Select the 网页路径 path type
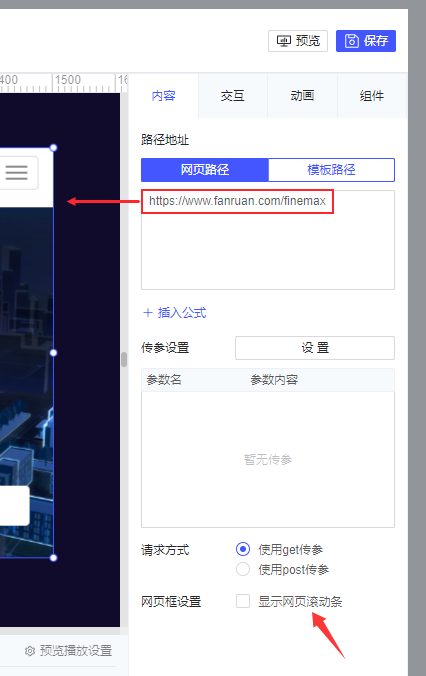 pyautogui.click(x=205, y=170)
